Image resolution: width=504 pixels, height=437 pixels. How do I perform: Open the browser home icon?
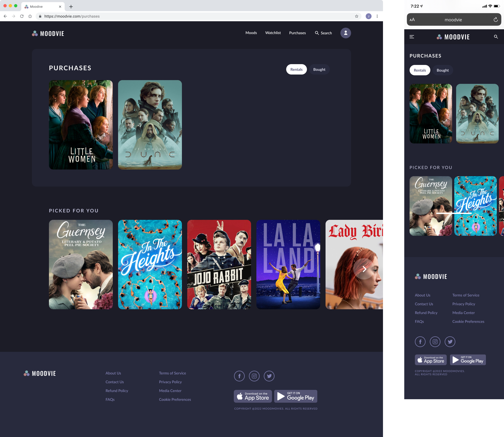(x=30, y=16)
